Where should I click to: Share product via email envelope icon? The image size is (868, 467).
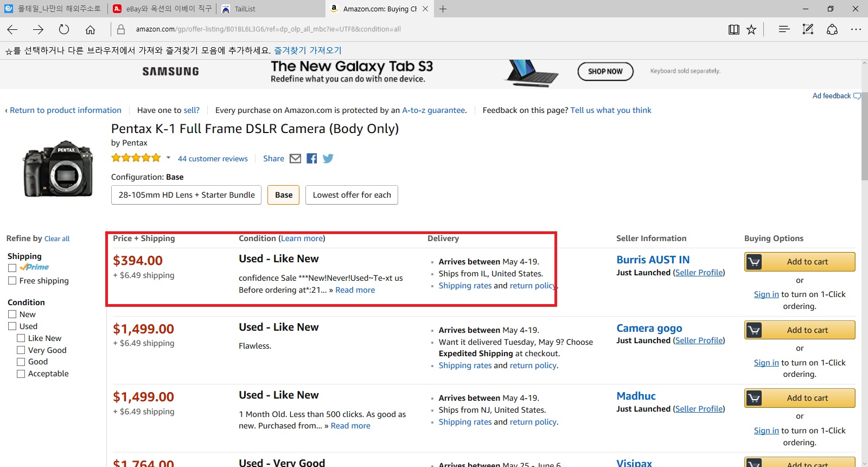coord(295,159)
